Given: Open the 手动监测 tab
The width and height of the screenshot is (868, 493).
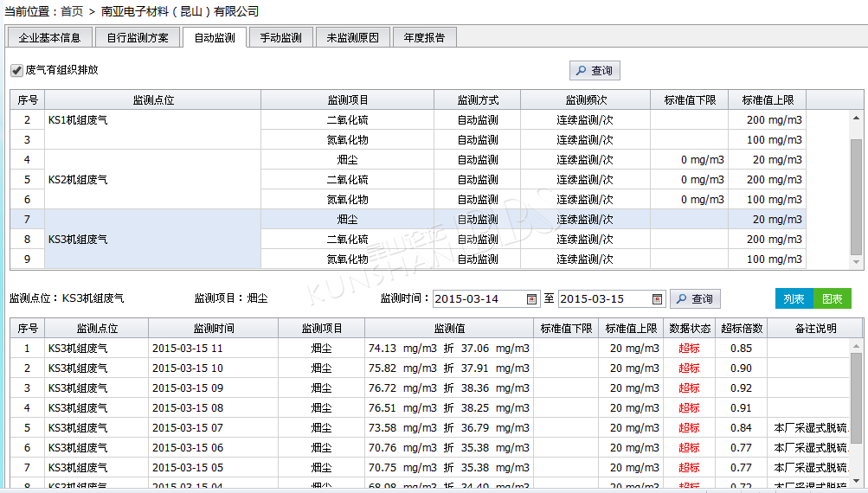Looking at the screenshot, I should 280,38.
